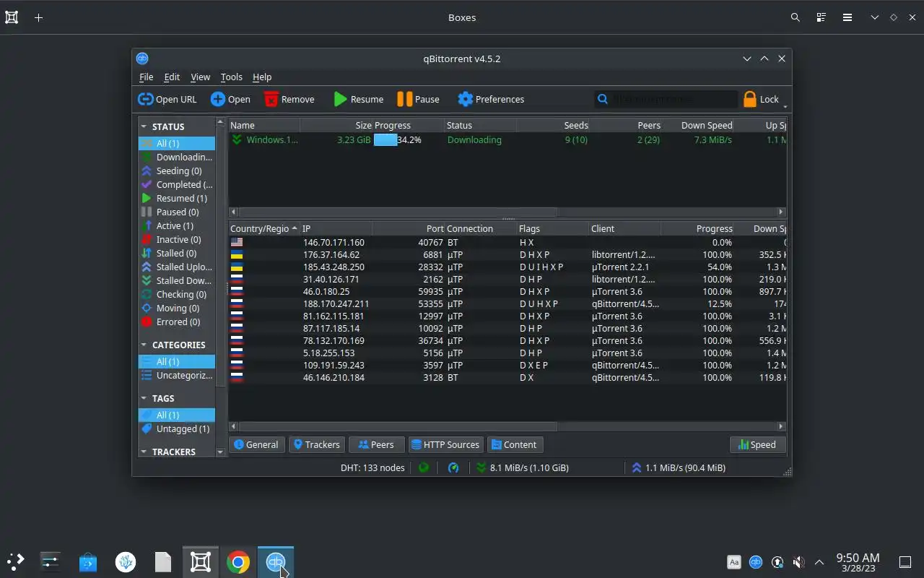Click the download speed 8.1 MiB/s indicator
This screenshot has height=578, width=924.
pyautogui.click(x=523, y=467)
